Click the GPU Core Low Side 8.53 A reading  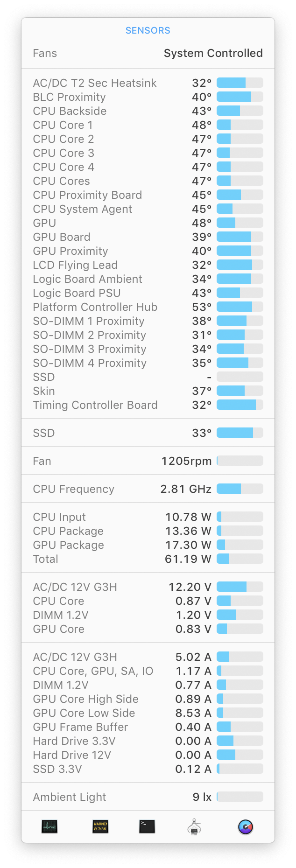click(x=189, y=713)
